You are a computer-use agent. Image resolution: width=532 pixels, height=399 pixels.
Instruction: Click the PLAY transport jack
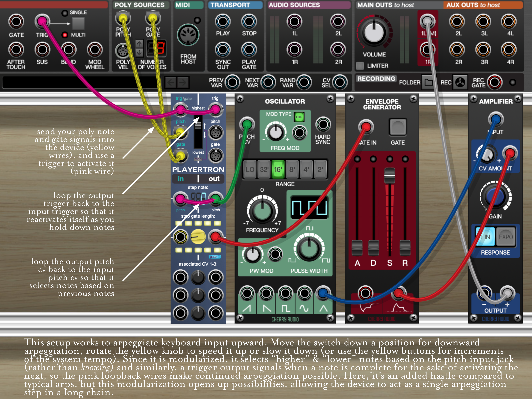(223, 21)
